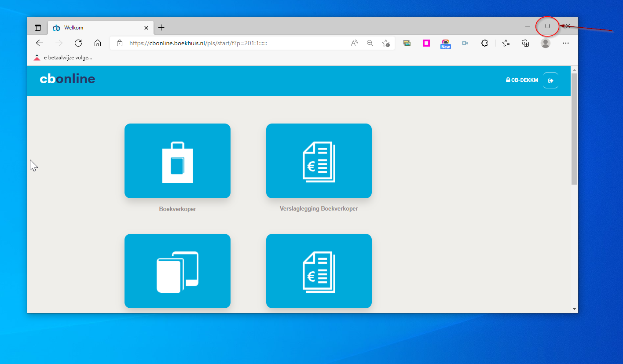Image resolution: width=623 pixels, height=364 pixels.
Task: Open the Settings and more ellipsis menu
Action: click(x=566, y=43)
